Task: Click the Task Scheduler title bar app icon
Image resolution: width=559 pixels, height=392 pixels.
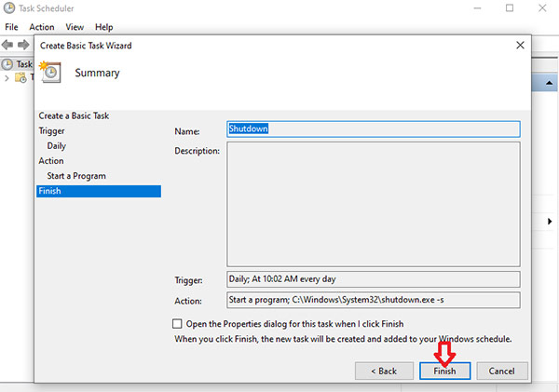Action: (9, 8)
